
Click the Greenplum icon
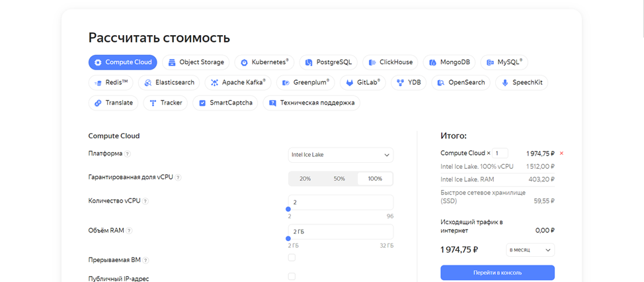pos(286,83)
